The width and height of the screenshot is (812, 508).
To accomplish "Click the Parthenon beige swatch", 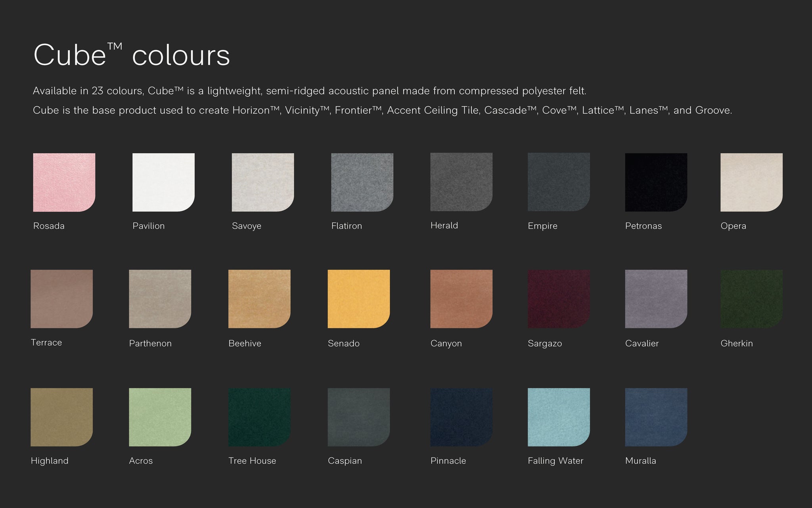I will tap(160, 299).
